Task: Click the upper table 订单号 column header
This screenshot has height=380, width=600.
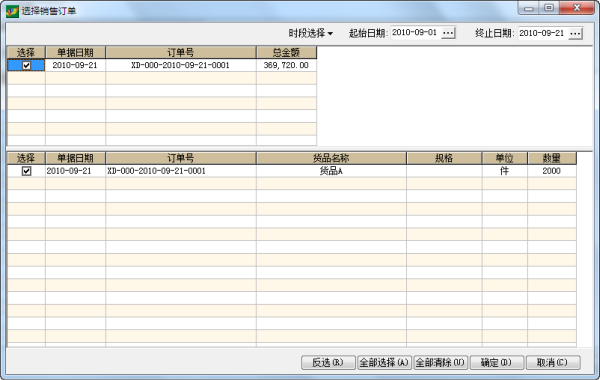Action: click(181, 52)
